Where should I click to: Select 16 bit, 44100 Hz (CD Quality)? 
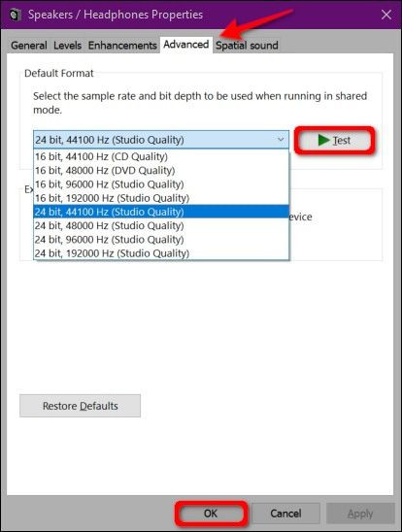click(x=161, y=156)
